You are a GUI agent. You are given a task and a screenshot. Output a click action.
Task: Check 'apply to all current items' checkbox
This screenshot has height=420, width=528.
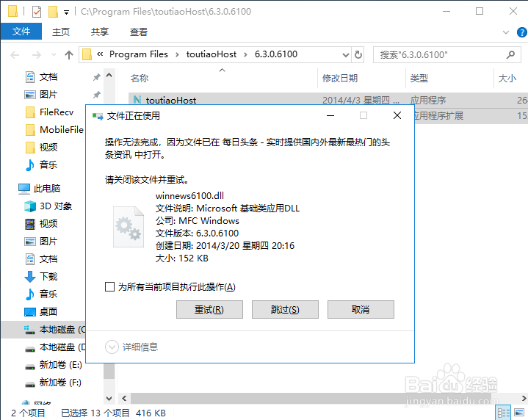point(109,287)
